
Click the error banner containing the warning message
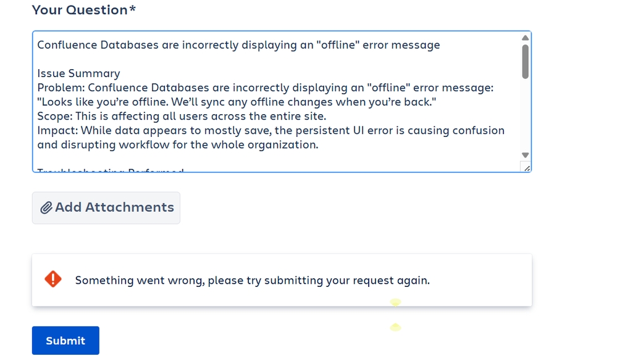[282, 279]
